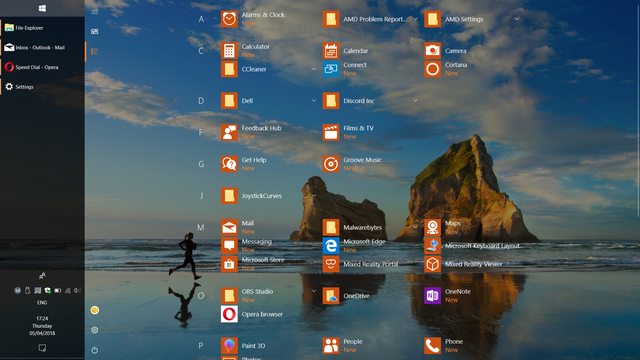
Task: Expand the Discord Inc folder chevron
Action: (x=415, y=101)
